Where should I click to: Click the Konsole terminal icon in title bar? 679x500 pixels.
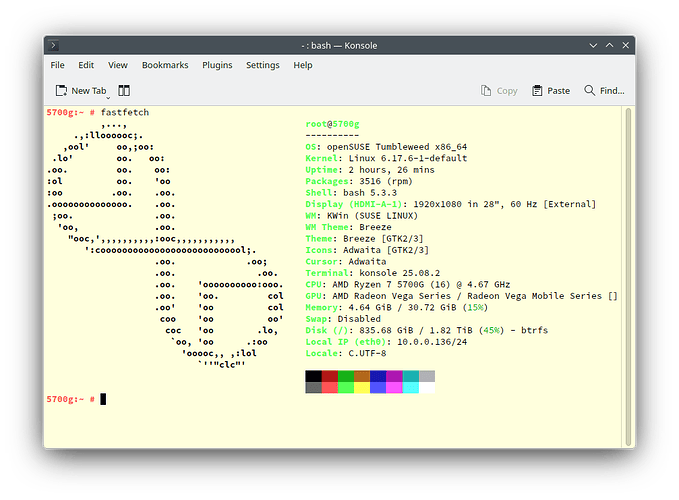(x=55, y=46)
